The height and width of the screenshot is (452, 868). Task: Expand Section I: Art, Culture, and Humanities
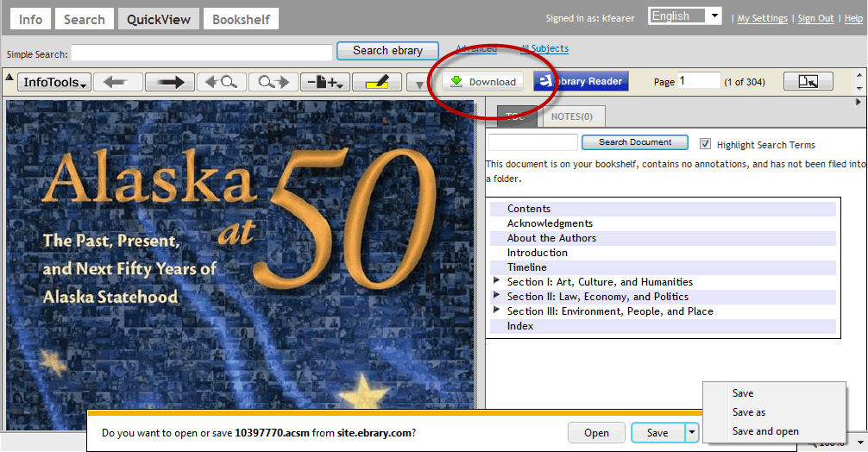pyautogui.click(x=496, y=281)
